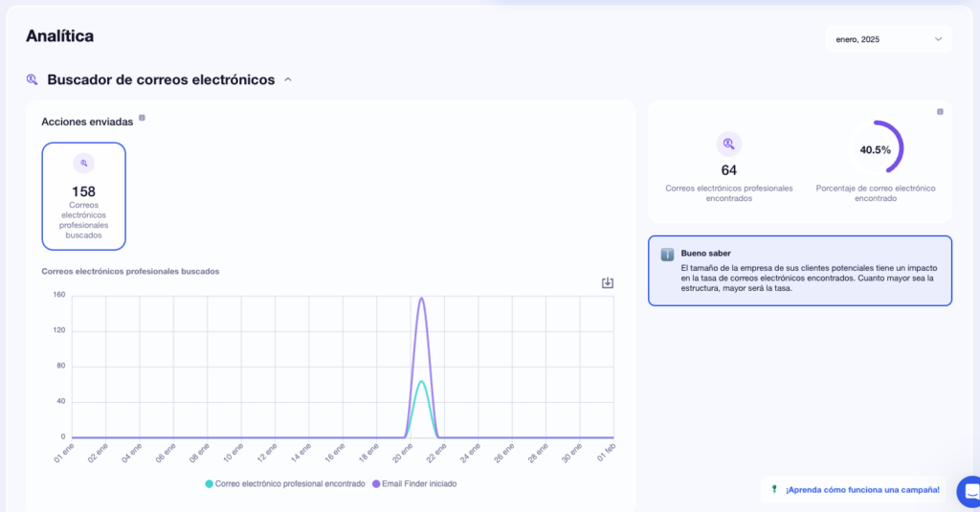The height and width of the screenshot is (512, 980).
Task: Toggle 'Email Finder iniciado' legend series
Action: [x=414, y=484]
